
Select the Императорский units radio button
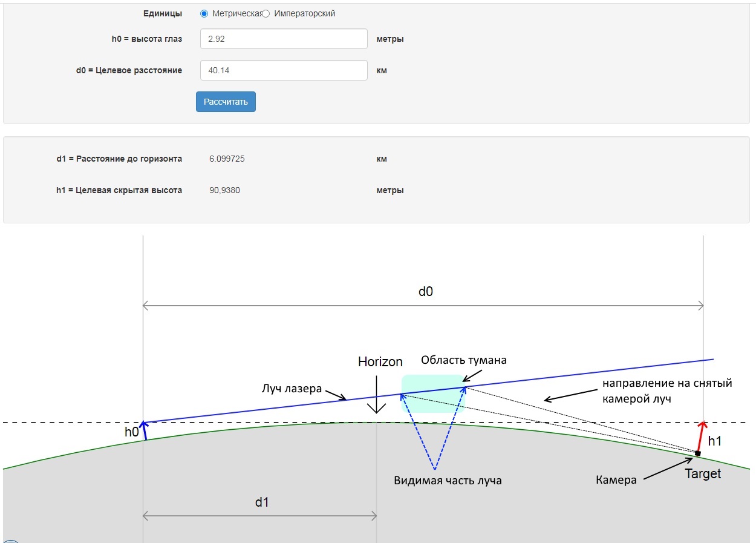(266, 13)
